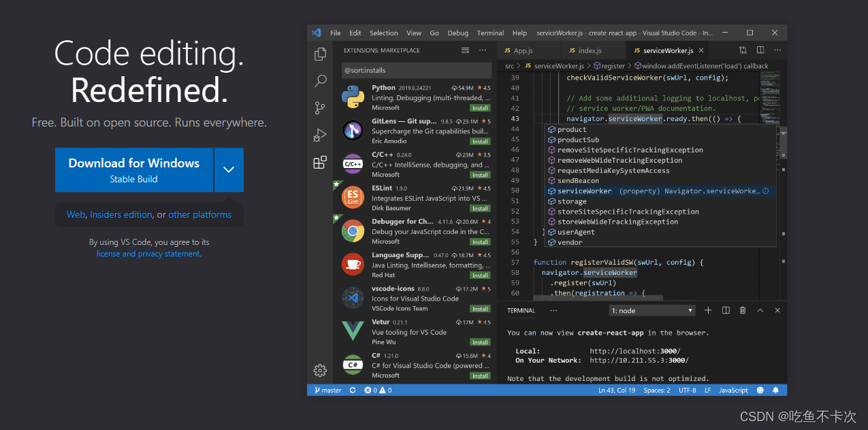This screenshot has height=430, width=868.
Task: Close the serviceWorker.js tab
Action: coord(701,50)
